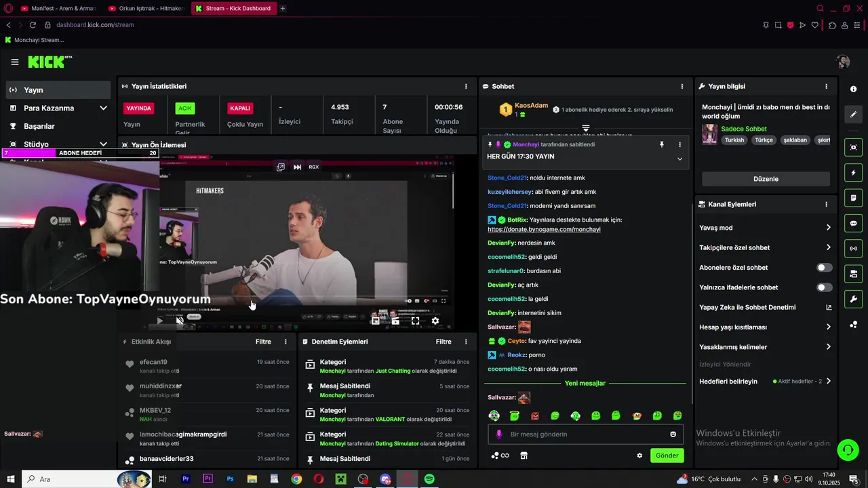Click the three-dots cluster icon in right rail

[x=854, y=325]
